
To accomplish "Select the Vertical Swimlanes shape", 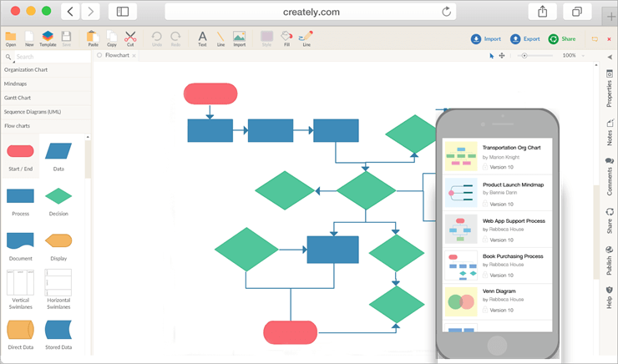I will coord(21,290).
